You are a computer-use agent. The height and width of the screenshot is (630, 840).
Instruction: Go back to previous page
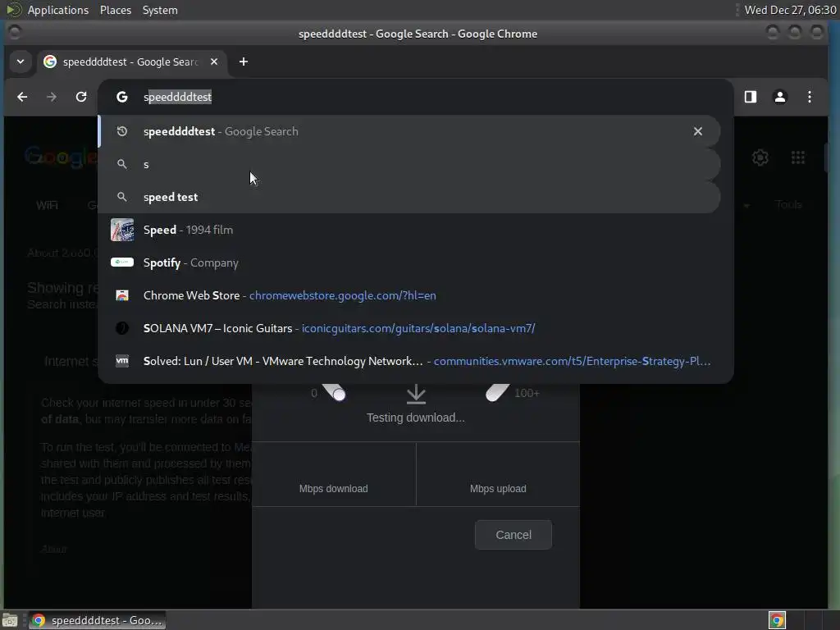click(22, 97)
